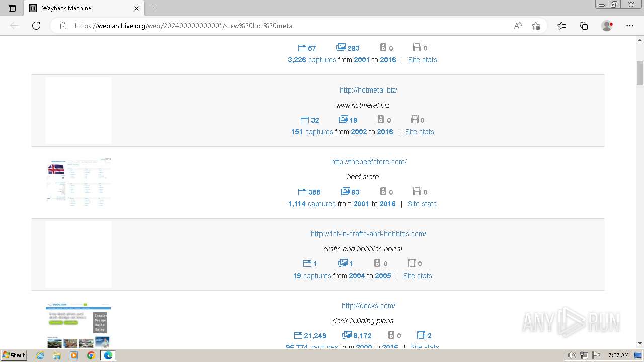Open webpage captures count 32 for hotmetal.biz
The image size is (644, 362).
310,120
